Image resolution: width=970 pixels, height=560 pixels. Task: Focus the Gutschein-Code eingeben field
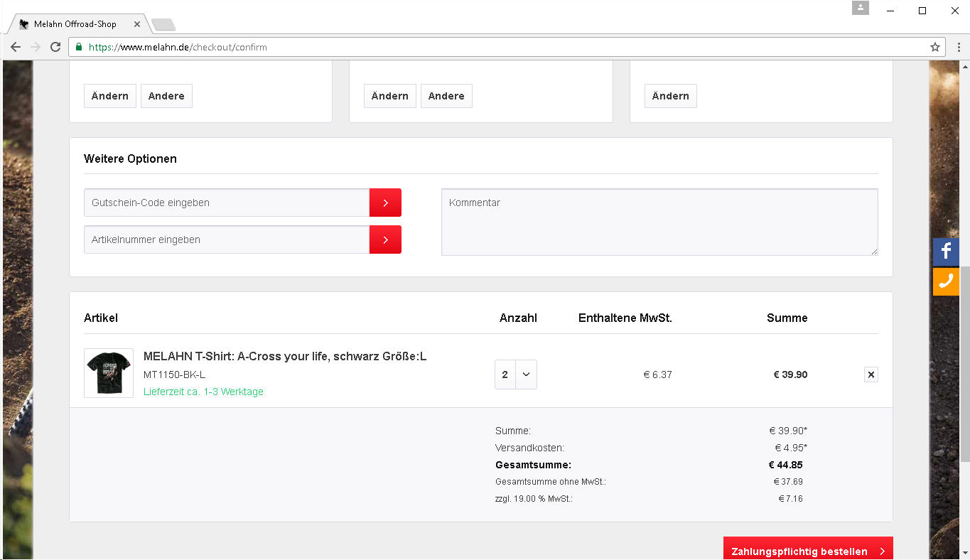226,203
